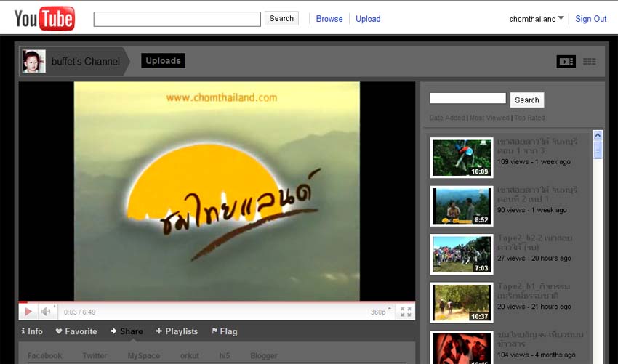Click the Sign Out link
This screenshot has width=618, height=364.
click(590, 18)
